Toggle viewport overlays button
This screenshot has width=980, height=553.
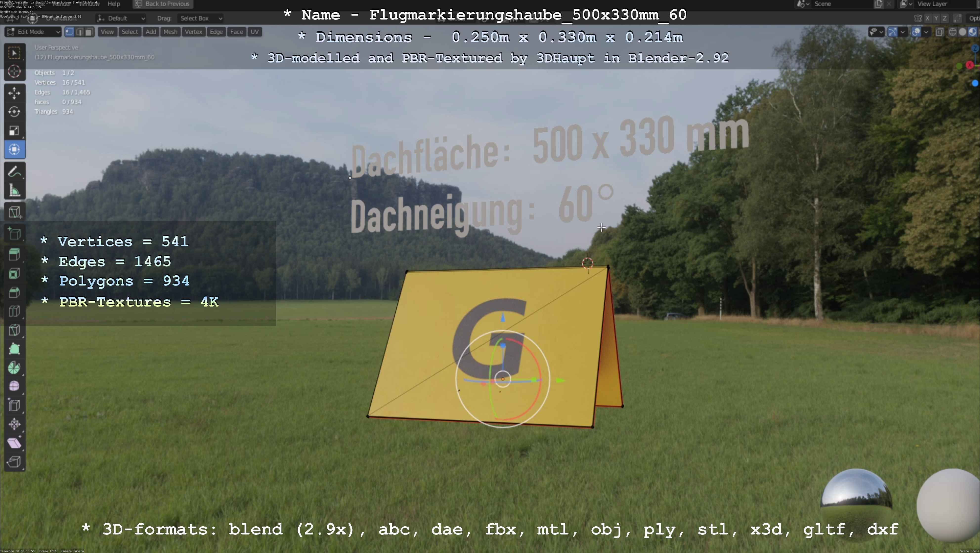(916, 32)
